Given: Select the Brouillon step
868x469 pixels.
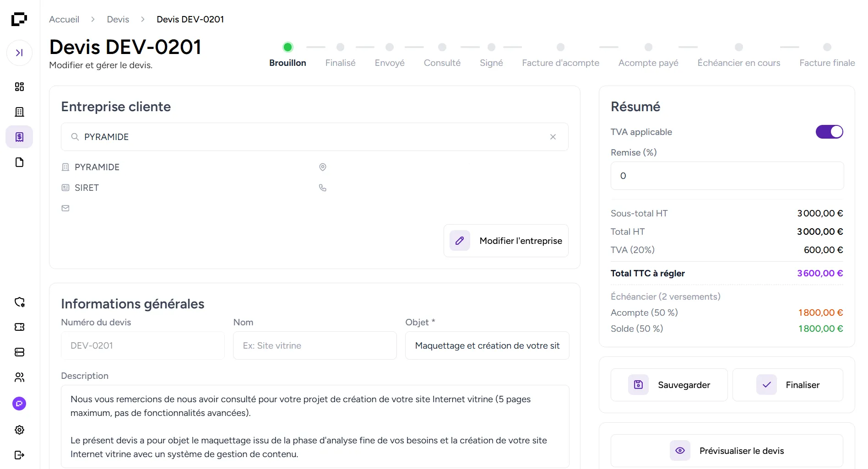Looking at the screenshot, I should [288, 55].
